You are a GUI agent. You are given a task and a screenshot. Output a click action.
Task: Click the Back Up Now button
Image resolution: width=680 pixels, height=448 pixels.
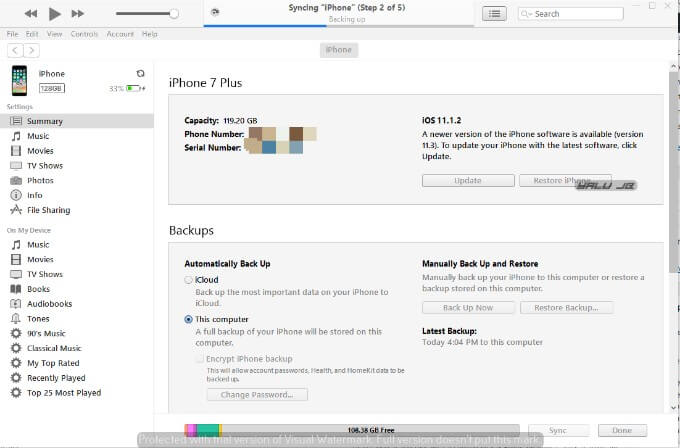(x=468, y=307)
